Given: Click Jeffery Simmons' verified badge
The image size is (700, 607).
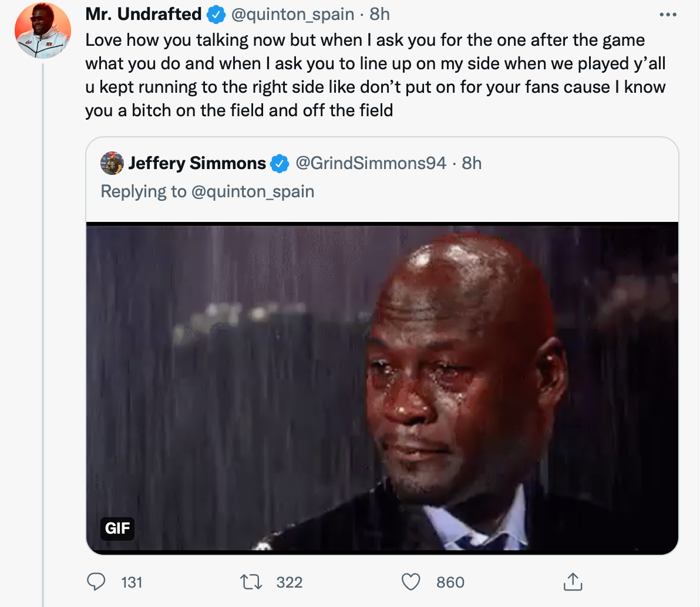Looking at the screenshot, I should [280, 163].
